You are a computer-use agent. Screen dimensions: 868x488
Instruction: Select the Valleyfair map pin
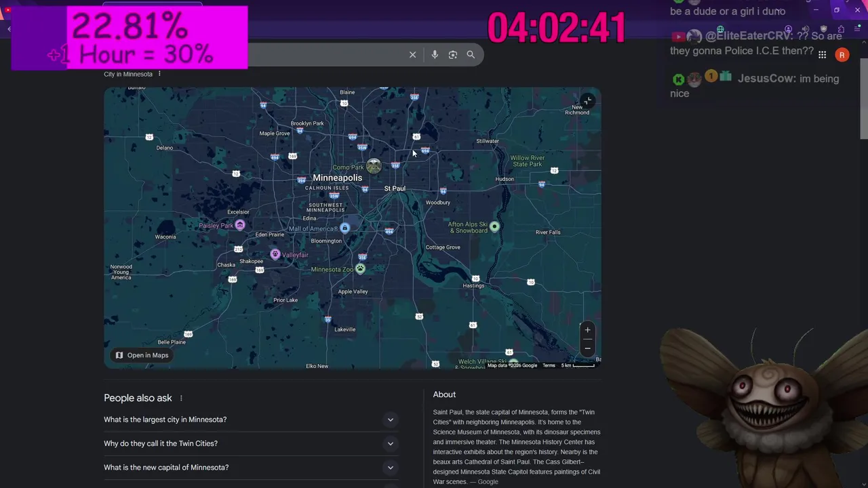coord(275,254)
